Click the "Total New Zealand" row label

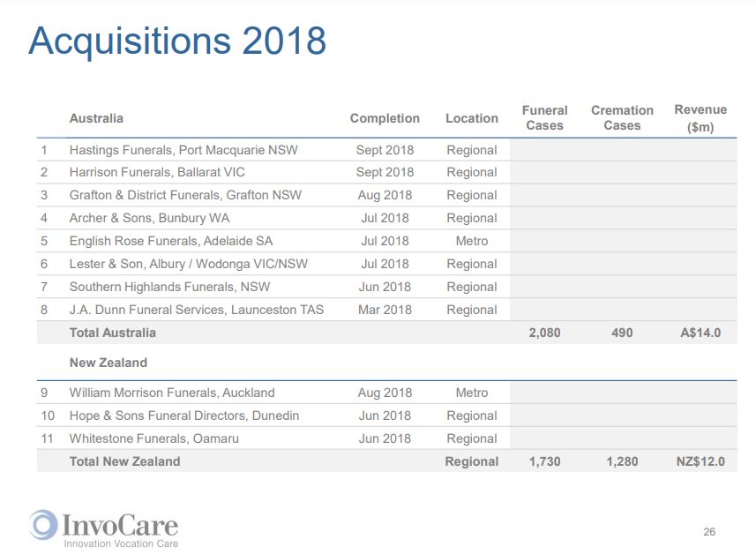pos(125,461)
